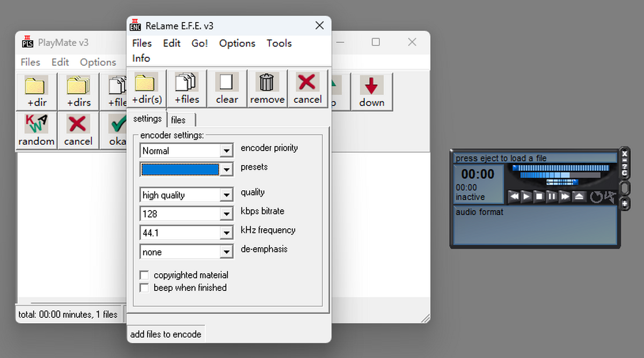The height and width of the screenshot is (358, 644).
Task: Click the top seek bar on the player
Action: point(560,168)
